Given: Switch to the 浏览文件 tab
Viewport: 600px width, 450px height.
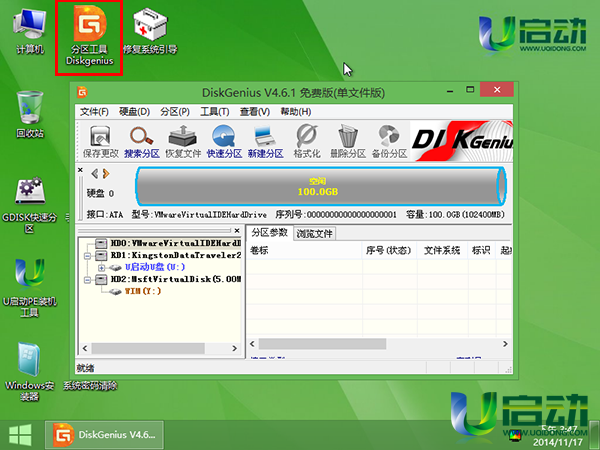Looking at the screenshot, I should click(315, 233).
